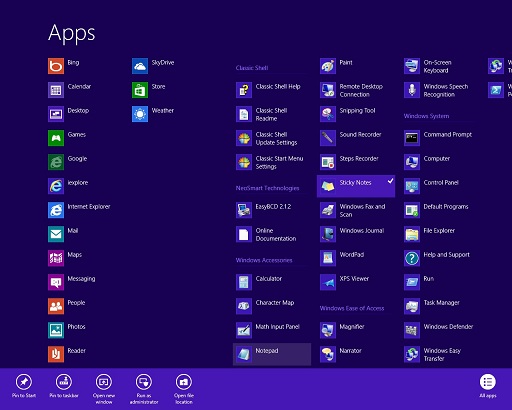The height and width of the screenshot is (410, 512).
Task: Click the Windows System group heading
Action: point(426,116)
